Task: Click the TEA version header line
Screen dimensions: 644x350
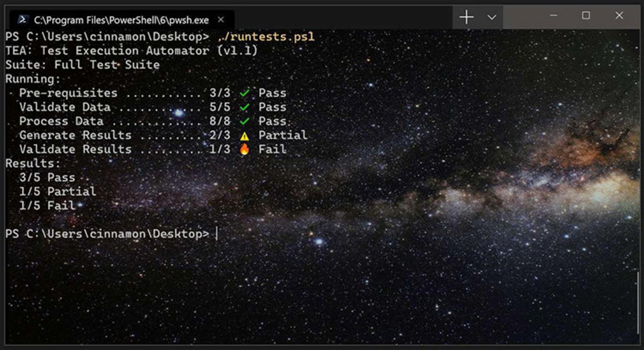Action: (131, 50)
